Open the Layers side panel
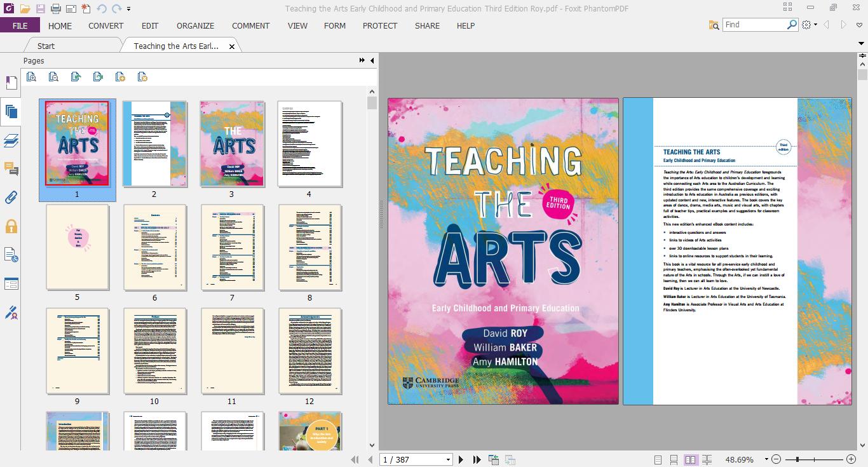Viewport: 868px width, 467px height. (11, 140)
